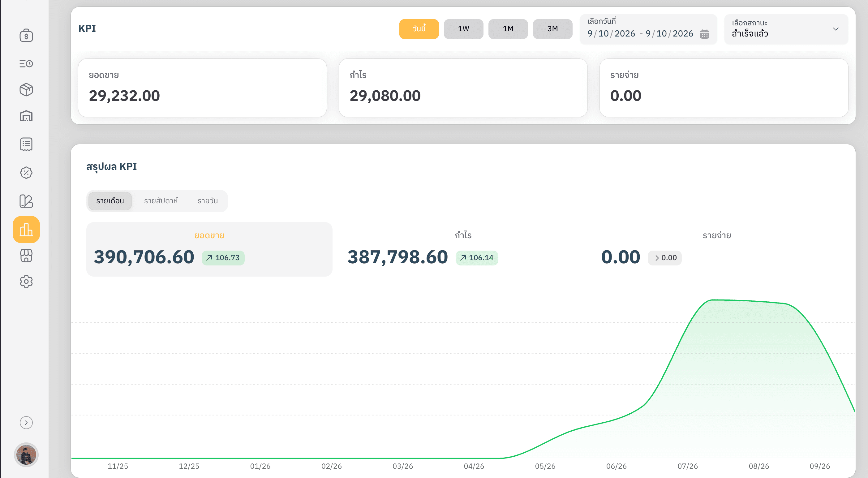Open the user profile avatar

coord(26,455)
